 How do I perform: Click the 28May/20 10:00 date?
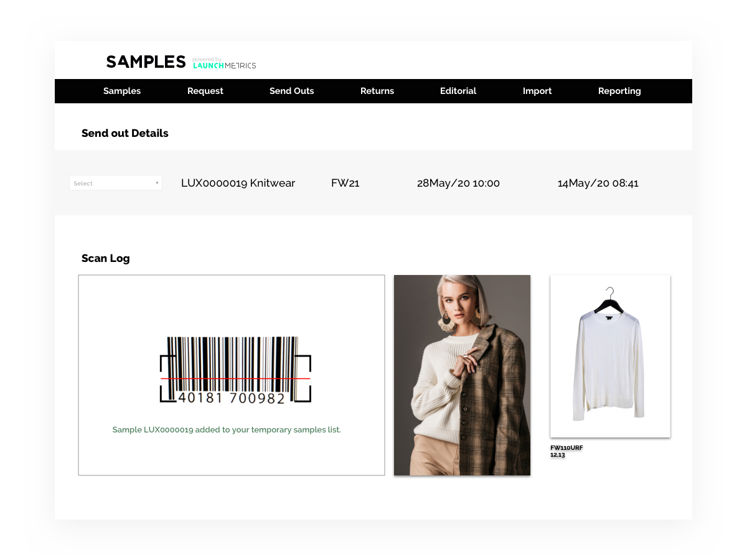pyautogui.click(x=458, y=183)
